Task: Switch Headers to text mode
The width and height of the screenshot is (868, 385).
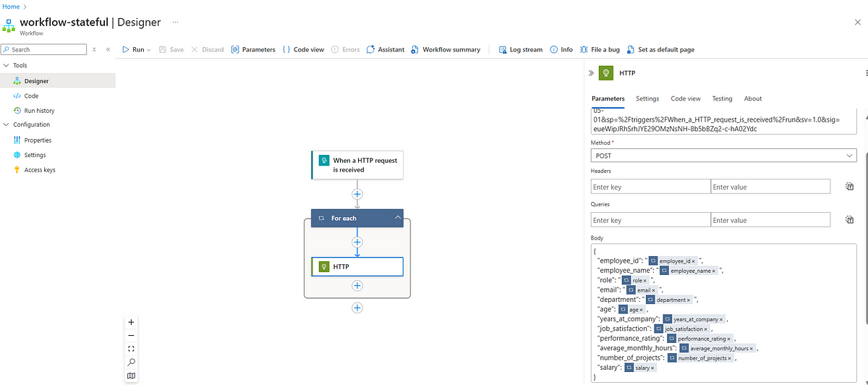Action: click(849, 187)
